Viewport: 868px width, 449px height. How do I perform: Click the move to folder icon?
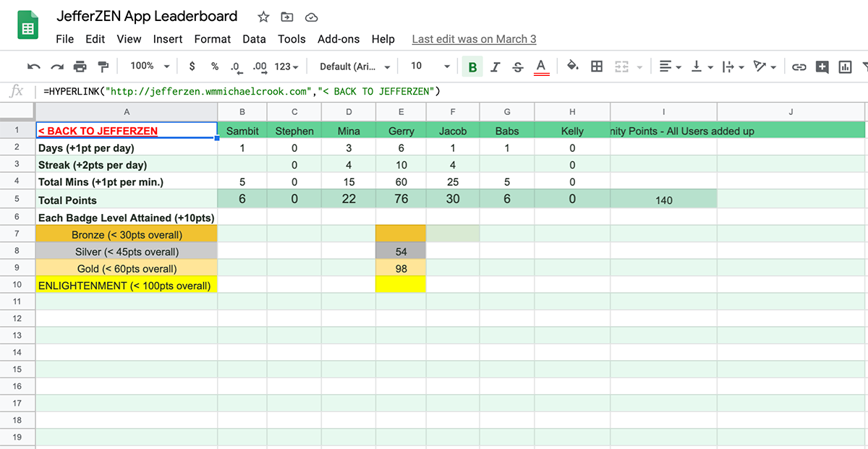pos(287,17)
